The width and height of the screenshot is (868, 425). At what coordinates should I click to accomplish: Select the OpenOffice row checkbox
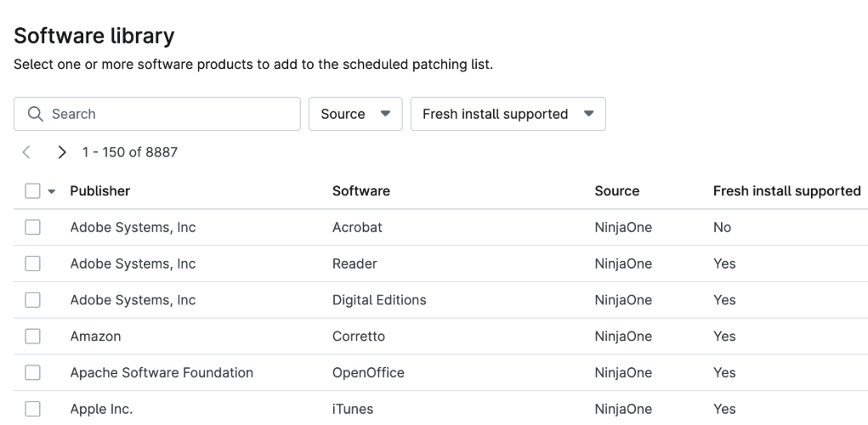point(32,372)
